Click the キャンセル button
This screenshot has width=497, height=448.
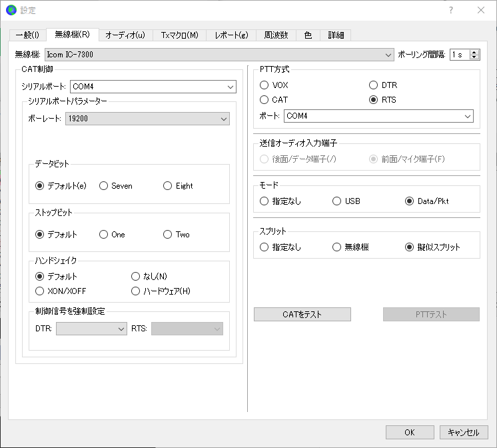tap(464, 432)
